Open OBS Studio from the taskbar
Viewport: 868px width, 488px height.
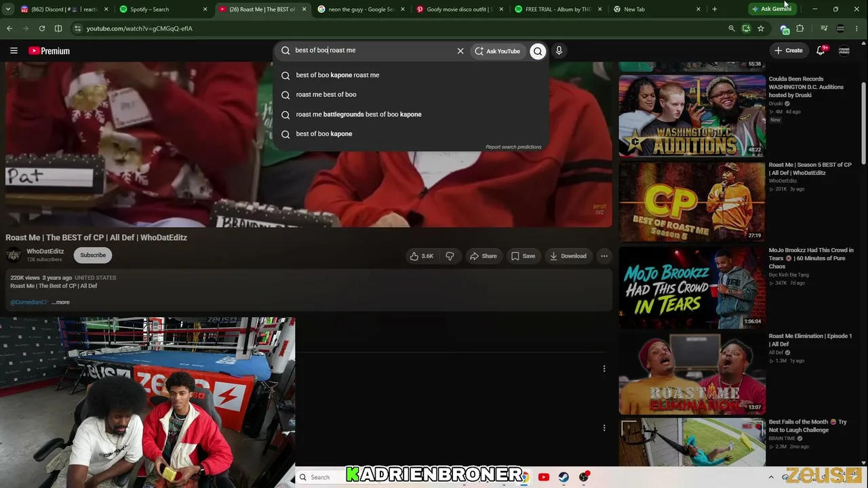tap(584, 477)
